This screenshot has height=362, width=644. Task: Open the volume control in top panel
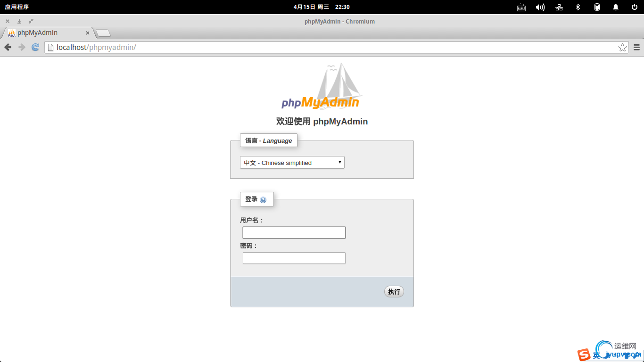coord(540,7)
